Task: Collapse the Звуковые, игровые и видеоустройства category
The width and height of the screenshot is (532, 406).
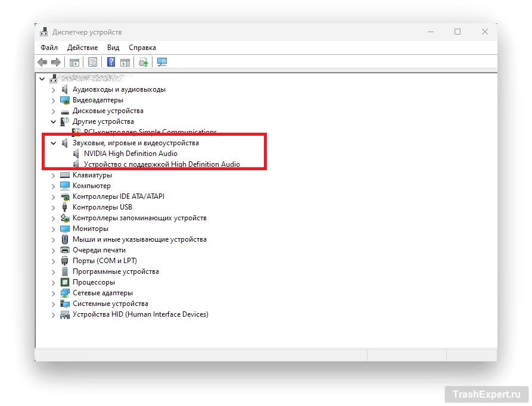Action: 54,143
